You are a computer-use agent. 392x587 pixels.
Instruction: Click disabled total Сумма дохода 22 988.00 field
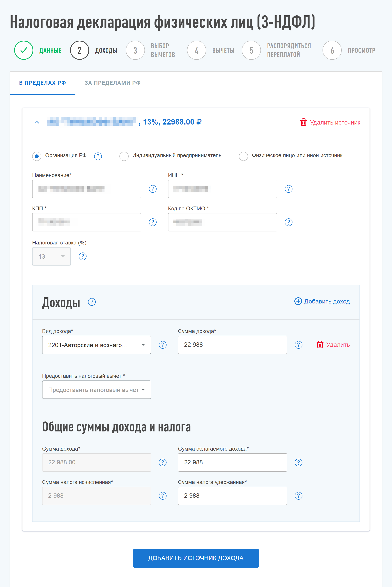coord(96,462)
